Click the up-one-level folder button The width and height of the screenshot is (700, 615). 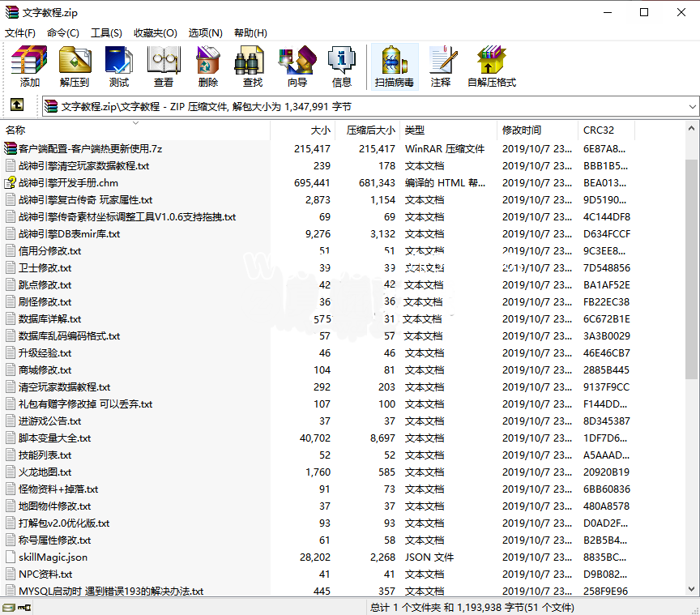pyautogui.click(x=17, y=105)
